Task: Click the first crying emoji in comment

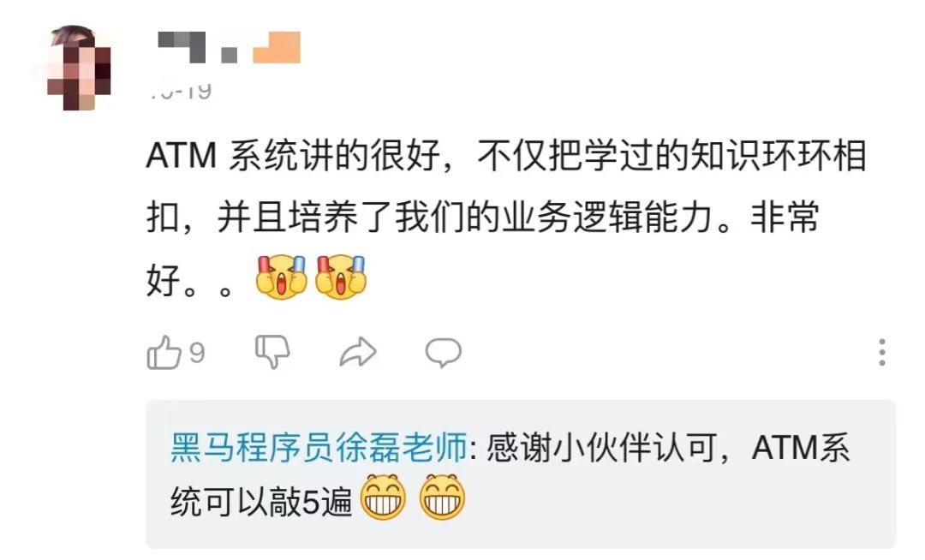Action: pyautogui.click(x=282, y=277)
